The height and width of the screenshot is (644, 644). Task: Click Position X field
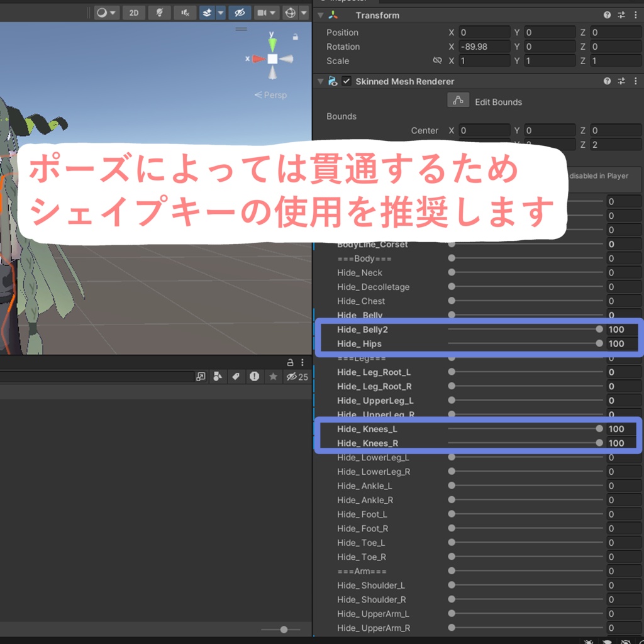pos(484,33)
